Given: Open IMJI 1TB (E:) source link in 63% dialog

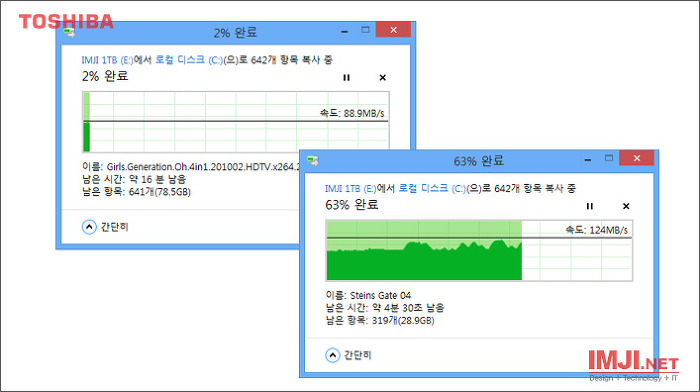Looking at the screenshot, I should [x=351, y=189].
